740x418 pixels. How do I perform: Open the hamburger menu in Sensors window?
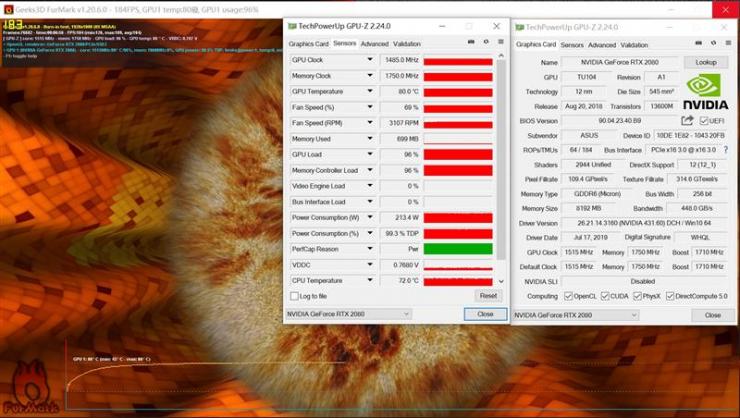(501, 42)
